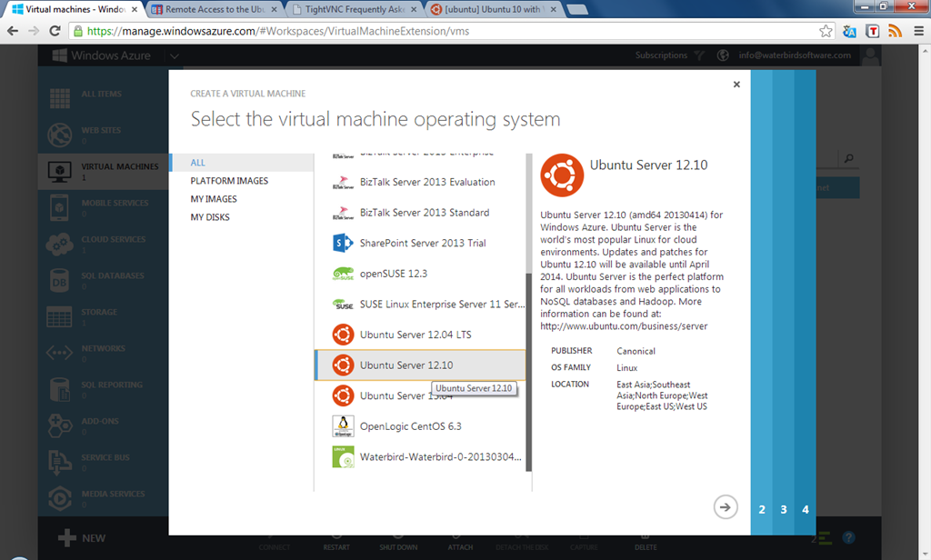
Task: Click the openSUSE 12.3 chameleon icon
Action: click(x=343, y=274)
